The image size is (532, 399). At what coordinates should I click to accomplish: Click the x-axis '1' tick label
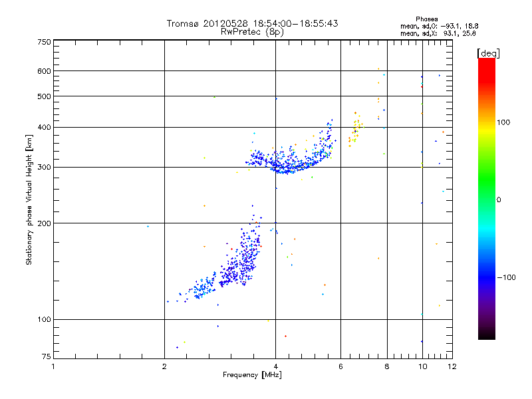[x=53, y=366]
